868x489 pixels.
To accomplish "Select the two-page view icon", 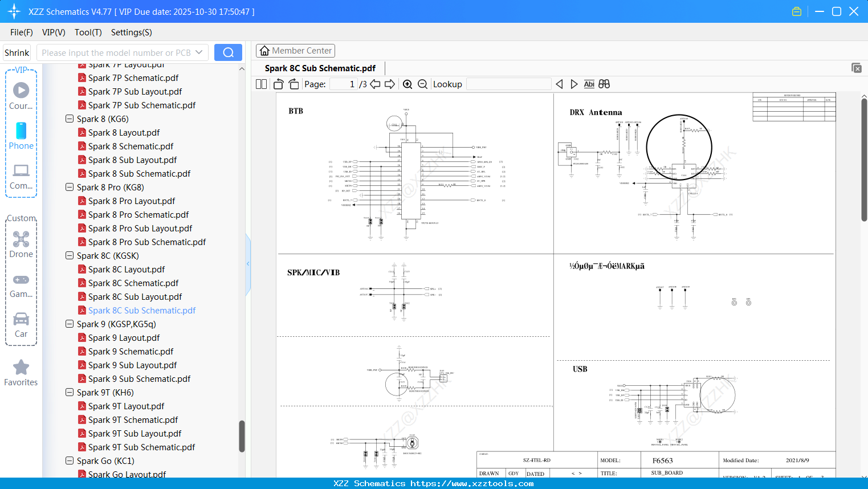I will 260,84.
